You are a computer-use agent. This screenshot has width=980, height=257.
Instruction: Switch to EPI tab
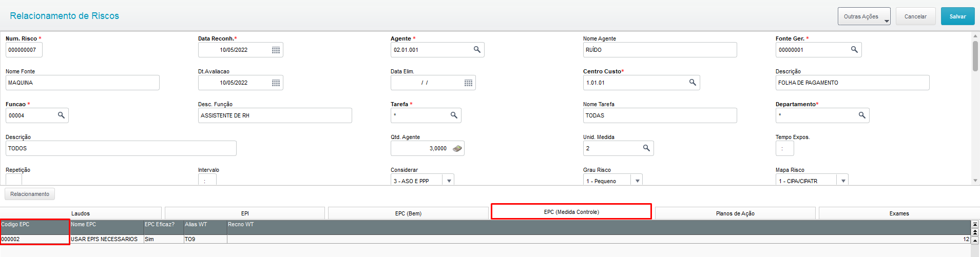(x=245, y=213)
